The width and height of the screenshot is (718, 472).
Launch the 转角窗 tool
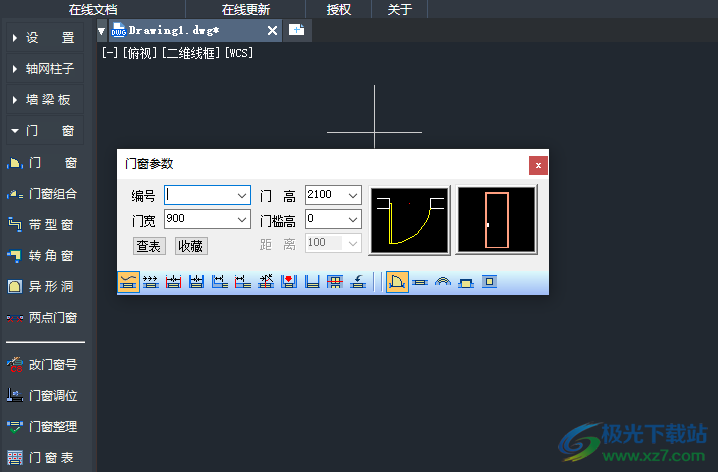(x=42, y=255)
